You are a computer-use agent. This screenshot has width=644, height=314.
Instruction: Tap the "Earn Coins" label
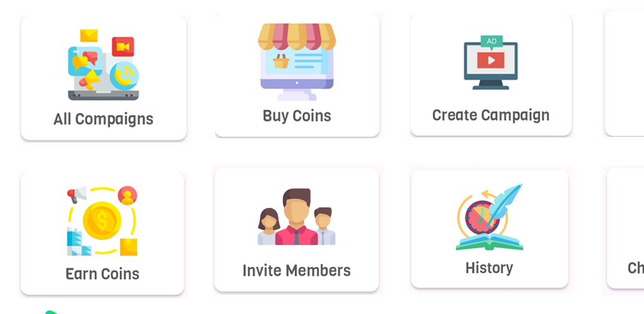[x=103, y=274]
